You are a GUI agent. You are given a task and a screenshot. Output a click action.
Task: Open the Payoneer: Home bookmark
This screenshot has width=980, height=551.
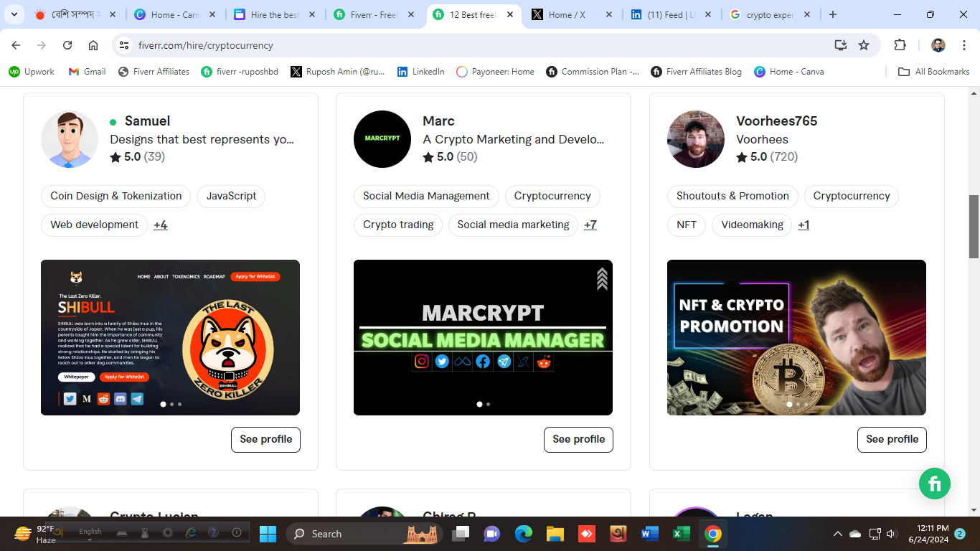point(495,72)
